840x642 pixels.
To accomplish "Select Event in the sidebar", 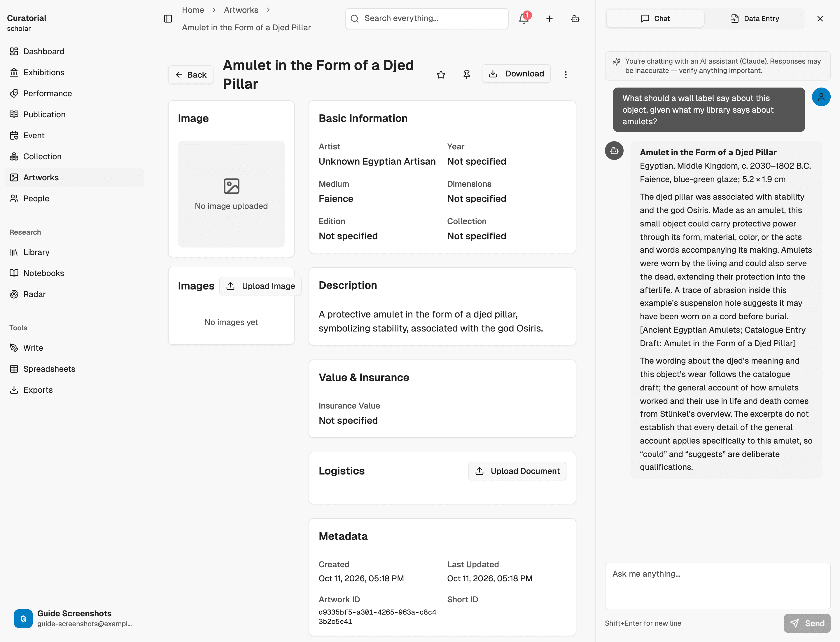I will [x=74, y=135].
